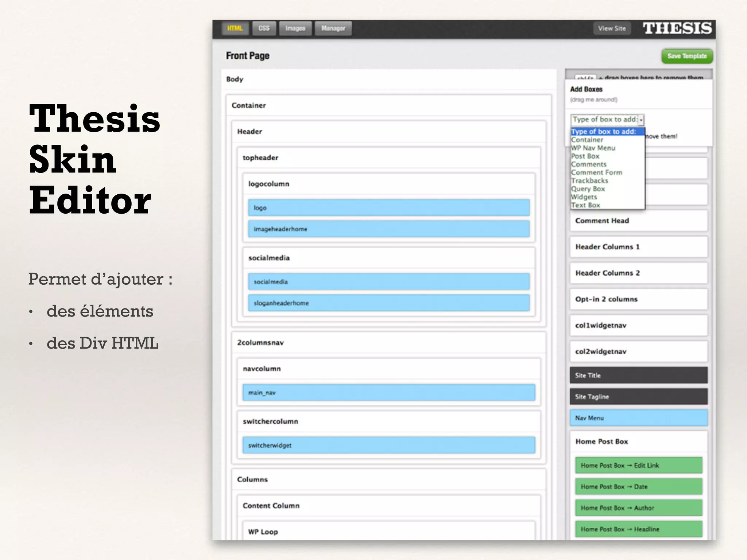Click the imageheaderhome box
Screen dimensions: 747x560
coord(389,229)
